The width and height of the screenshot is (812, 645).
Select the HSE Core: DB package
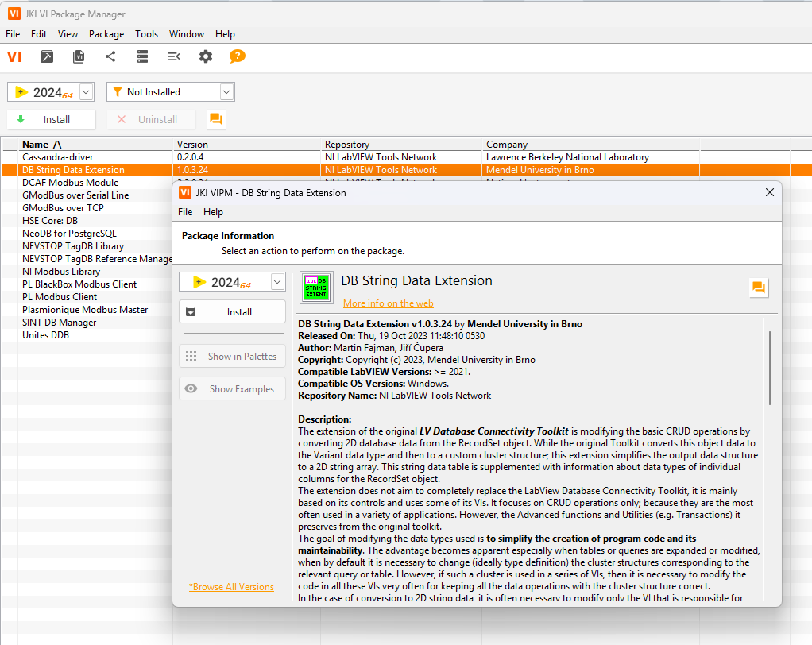click(x=50, y=221)
